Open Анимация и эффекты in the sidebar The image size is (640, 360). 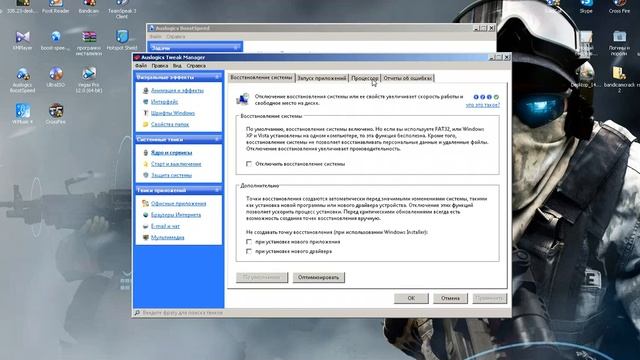click(x=177, y=91)
